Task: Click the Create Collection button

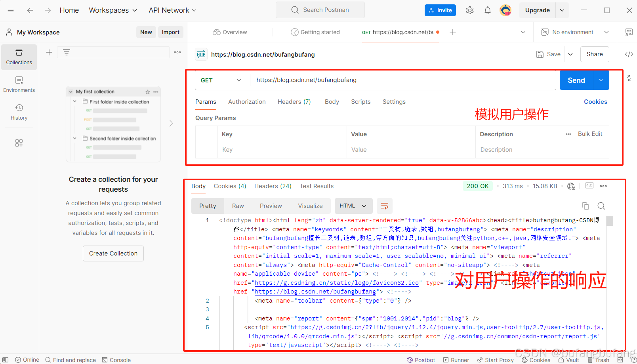Action: point(113,253)
